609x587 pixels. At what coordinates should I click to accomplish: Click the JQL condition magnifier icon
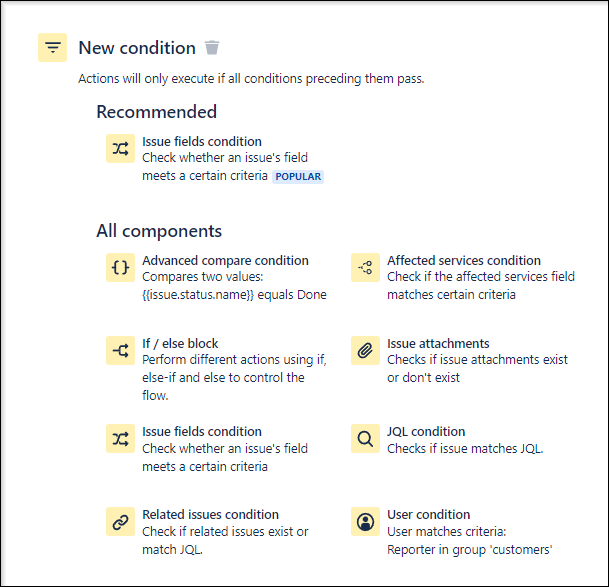[365, 439]
